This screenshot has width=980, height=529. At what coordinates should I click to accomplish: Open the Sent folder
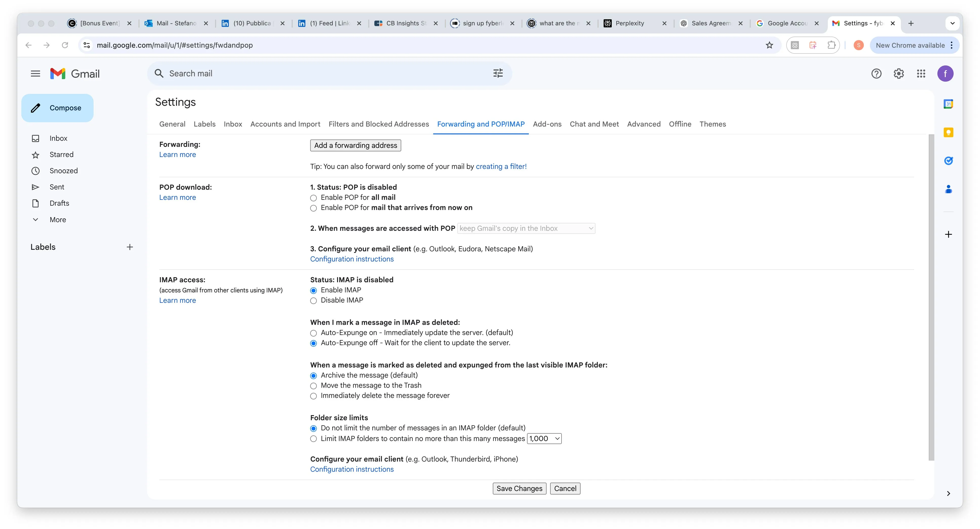click(x=57, y=187)
